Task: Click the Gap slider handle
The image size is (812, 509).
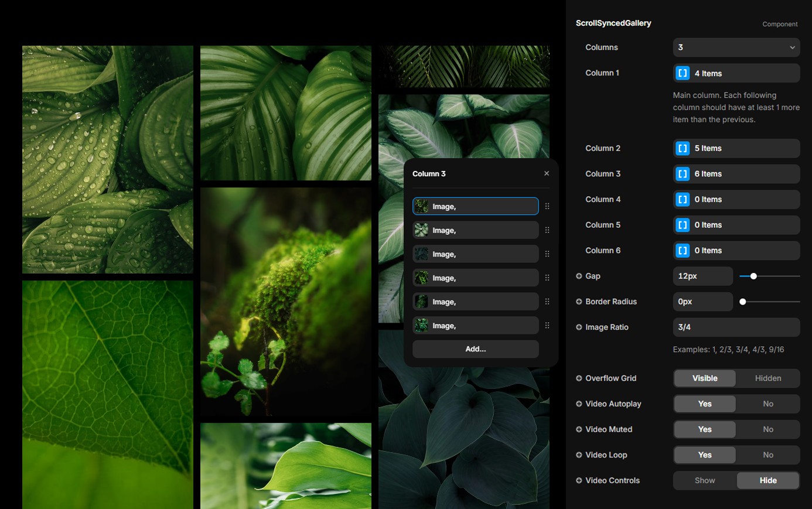Action: tap(753, 276)
